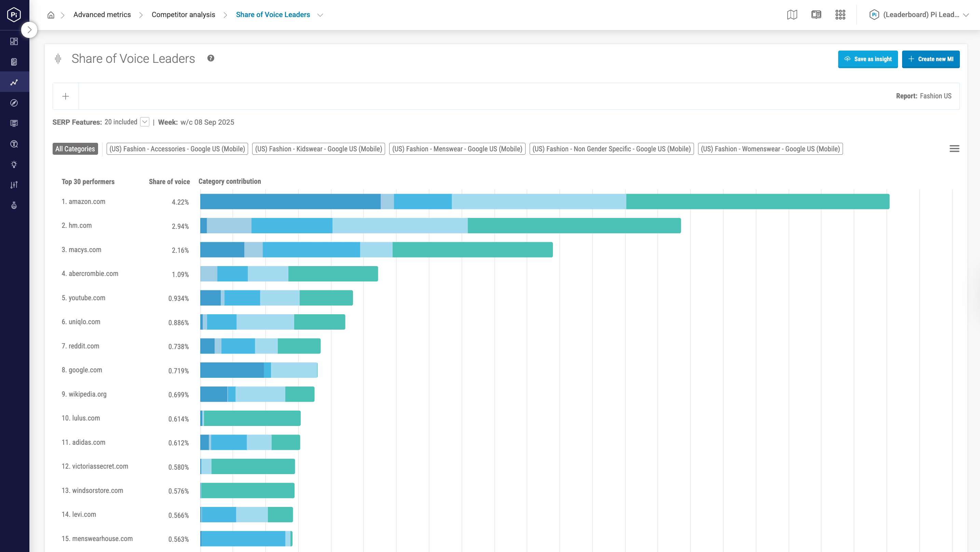Go to Advanced metrics breadcrumb
The height and width of the screenshot is (552, 980).
pos(102,15)
